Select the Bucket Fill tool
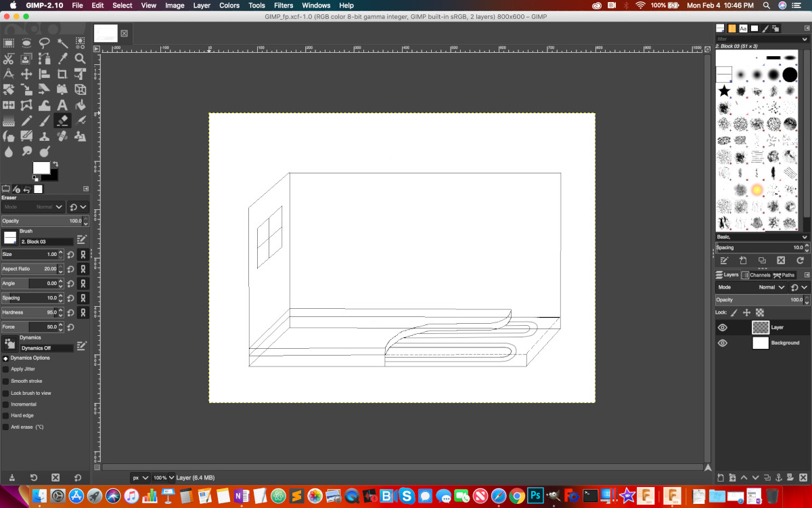The image size is (812, 508). [x=80, y=105]
